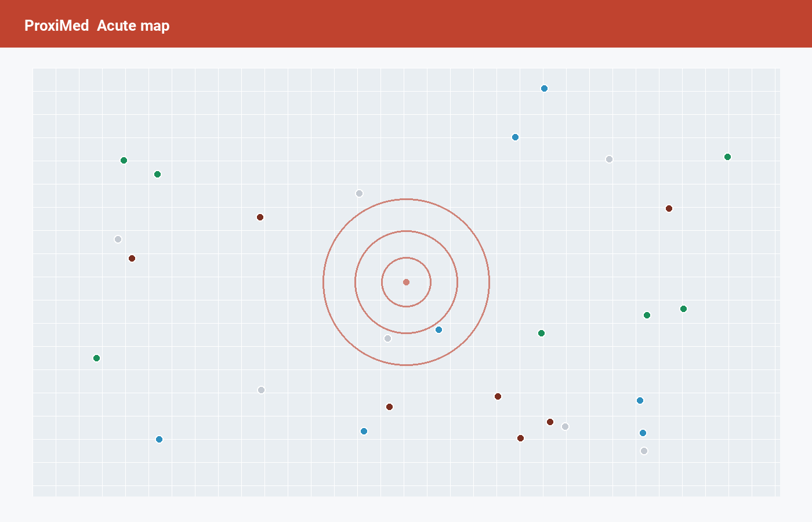Click the dark red marker left of the rings
812x522 pixels.
pyautogui.click(x=260, y=217)
